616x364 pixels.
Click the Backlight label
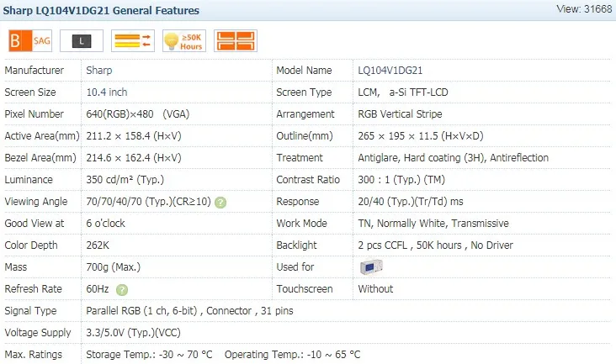[296, 245]
